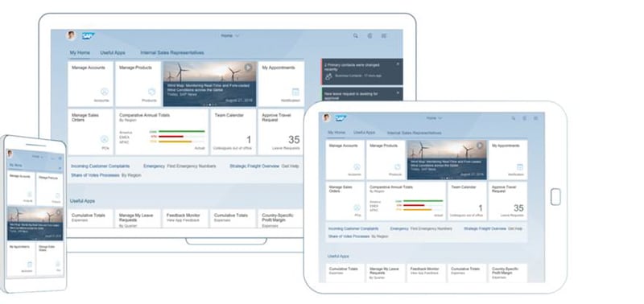Click PO icon in laptop Manage Sales Orders tile
Image resolution: width=644 pixels, height=304 pixels.
point(105,139)
